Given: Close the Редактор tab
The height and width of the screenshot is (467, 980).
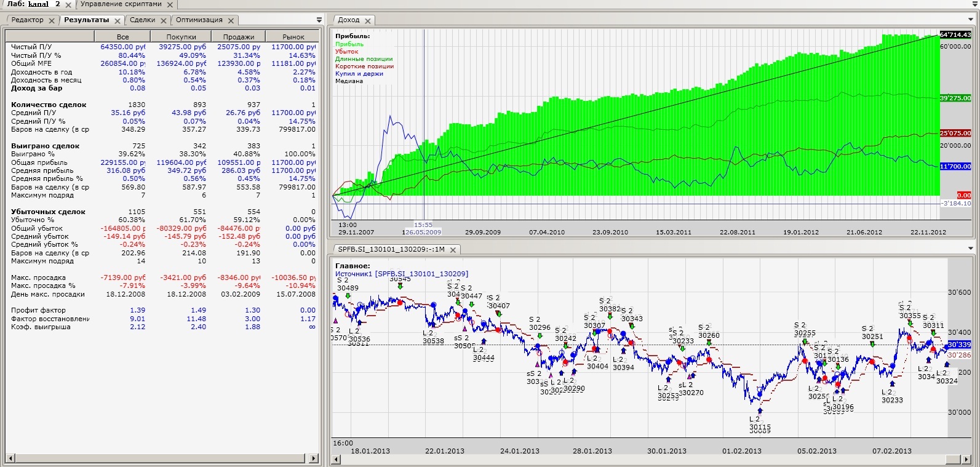Looking at the screenshot, I should pos(52,20).
